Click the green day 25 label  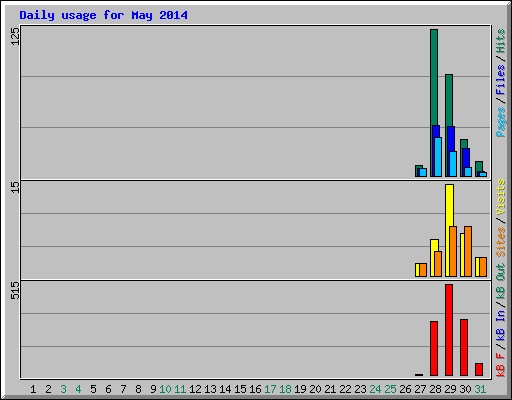[x=390, y=389]
